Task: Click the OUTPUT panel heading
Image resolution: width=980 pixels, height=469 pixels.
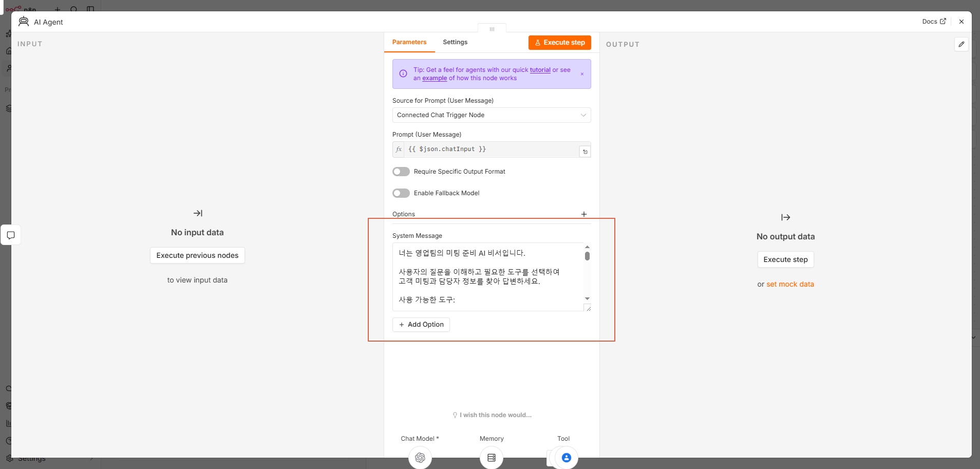Action: pyautogui.click(x=623, y=45)
